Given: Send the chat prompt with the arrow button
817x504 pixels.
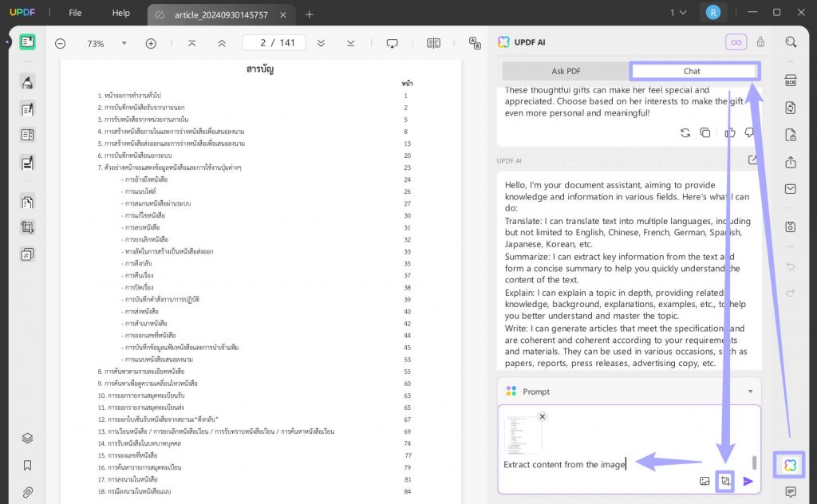Looking at the screenshot, I should [x=748, y=481].
